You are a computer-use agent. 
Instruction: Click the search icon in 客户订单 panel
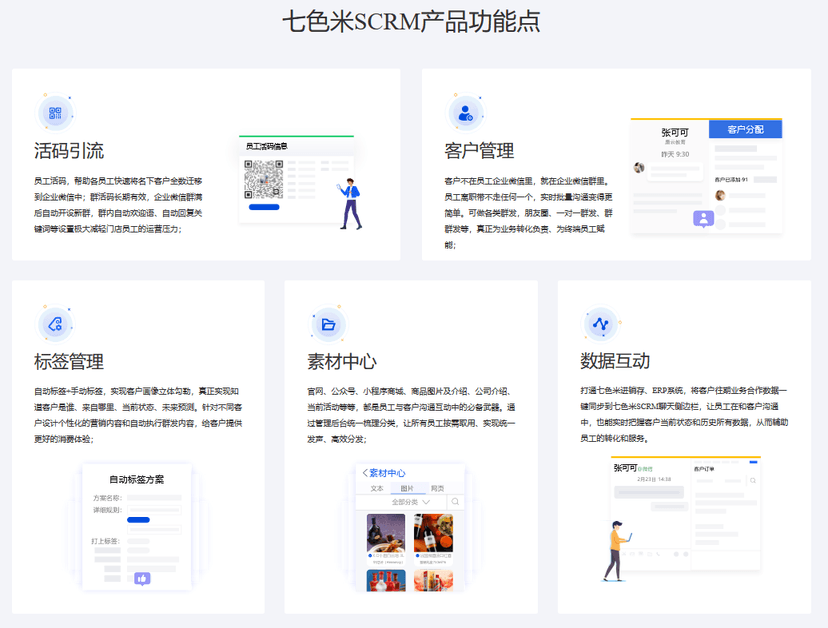coord(753,481)
